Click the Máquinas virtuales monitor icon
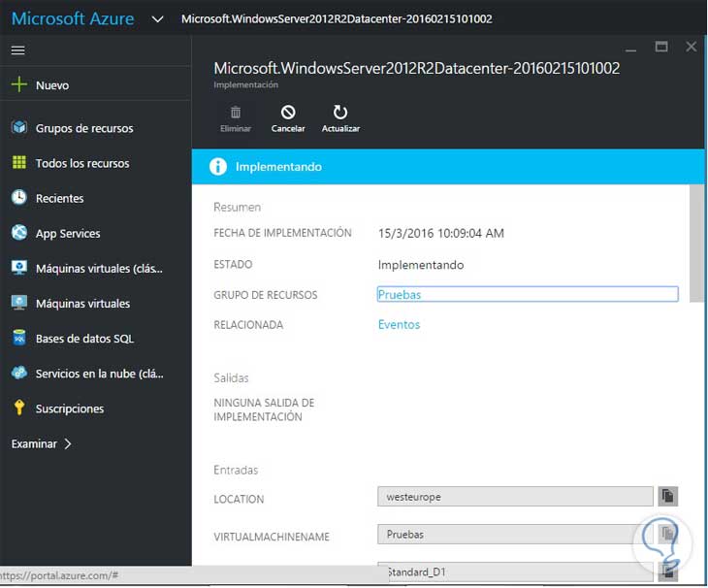The height and width of the screenshot is (588, 708). pos(19,303)
